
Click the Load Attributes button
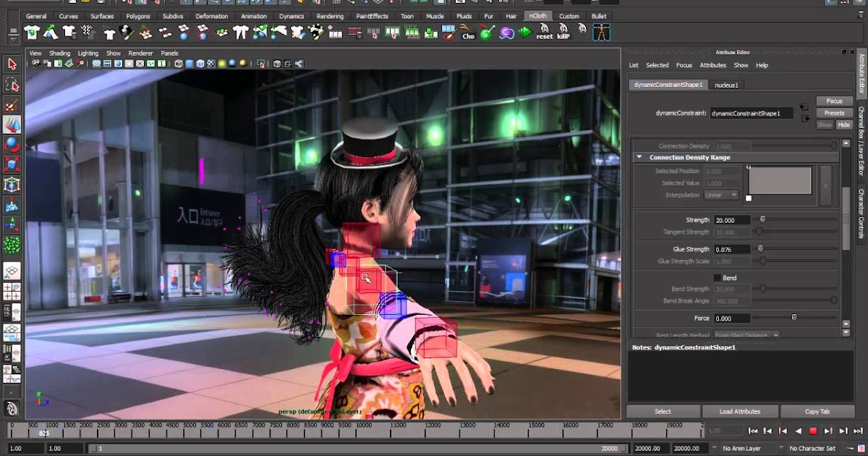(x=740, y=411)
